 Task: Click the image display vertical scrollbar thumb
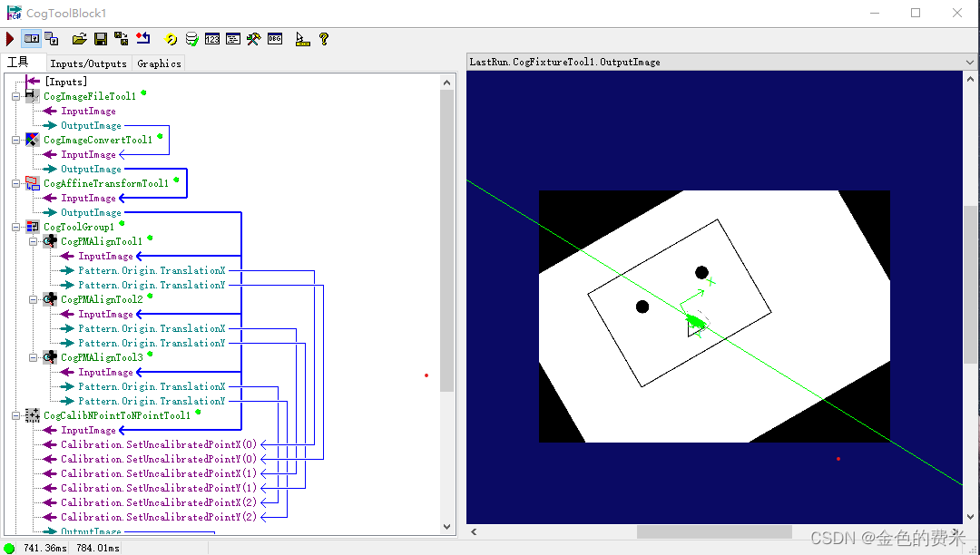tap(970, 284)
